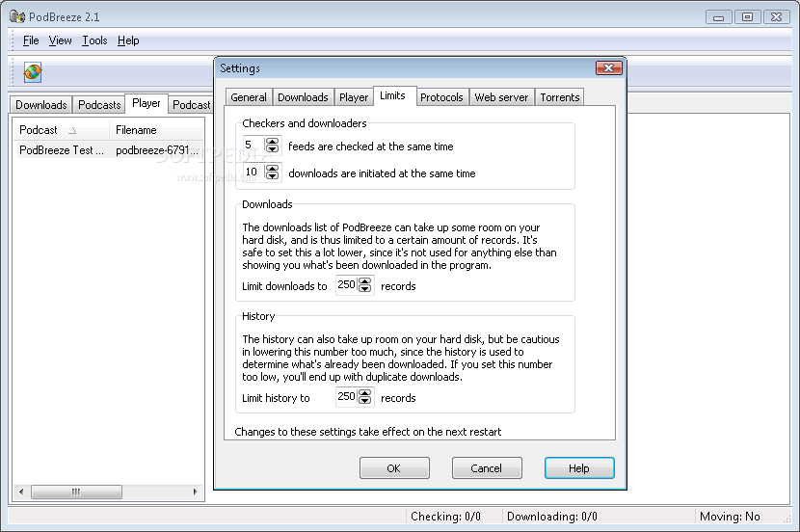This screenshot has width=800, height=532.
Task: Click the Checking: 0/0 status entry
Action: 445,517
